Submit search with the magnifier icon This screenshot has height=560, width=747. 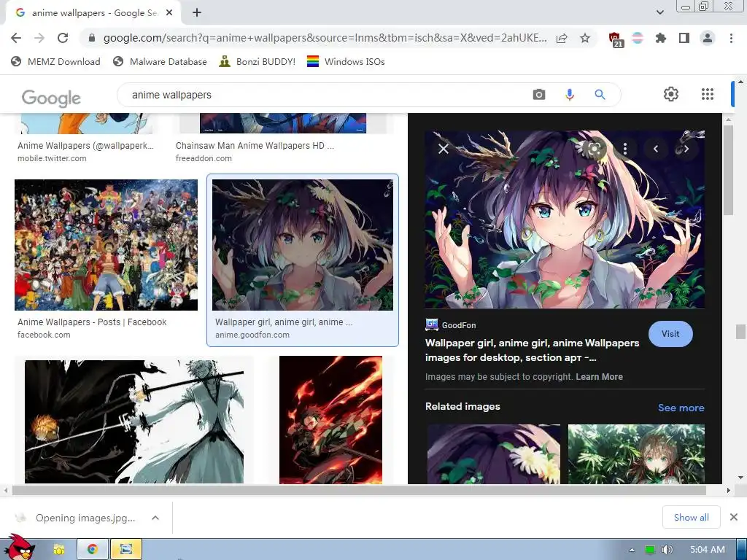point(600,94)
